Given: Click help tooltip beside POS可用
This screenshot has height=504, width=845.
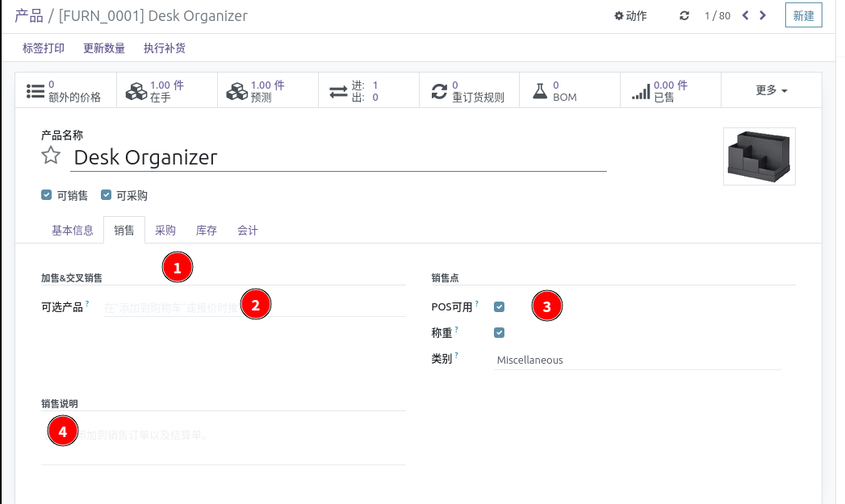Looking at the screenshot, I should click(x=477, y=304).
